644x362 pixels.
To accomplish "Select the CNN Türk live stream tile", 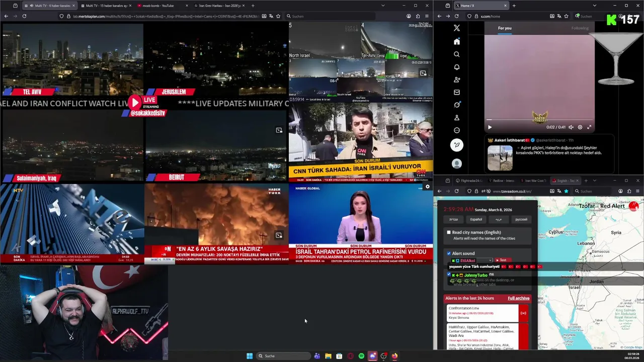I will 361,142.
